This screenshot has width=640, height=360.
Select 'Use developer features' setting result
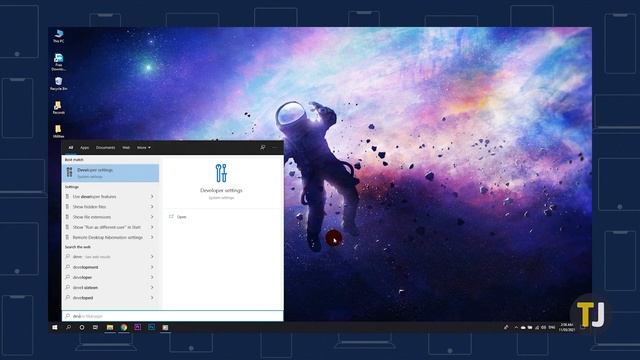click(111, 196)
